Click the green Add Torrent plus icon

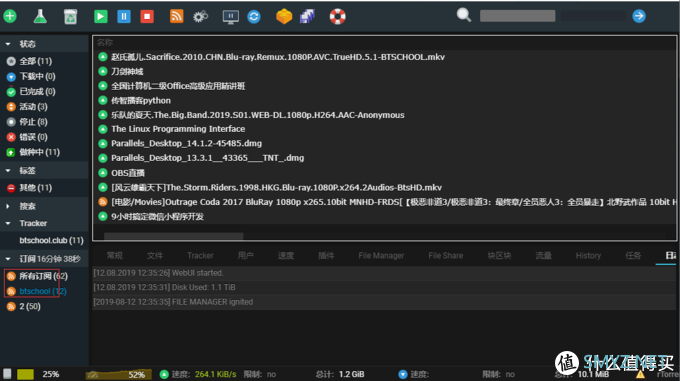10,16
